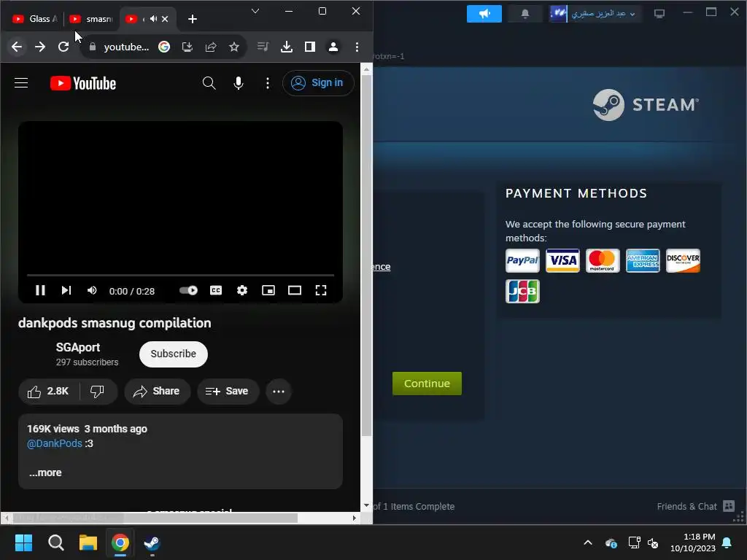Switch to miniplayer mode

[x=268, y=290]
